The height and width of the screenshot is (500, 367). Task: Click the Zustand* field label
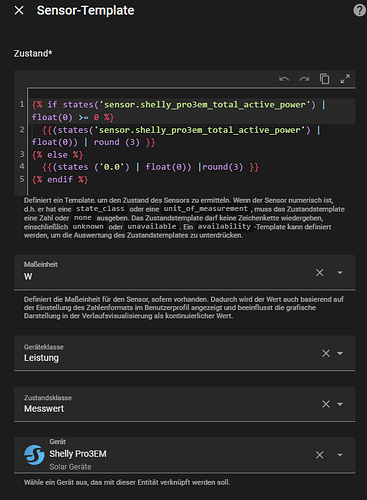pos(33,53)
